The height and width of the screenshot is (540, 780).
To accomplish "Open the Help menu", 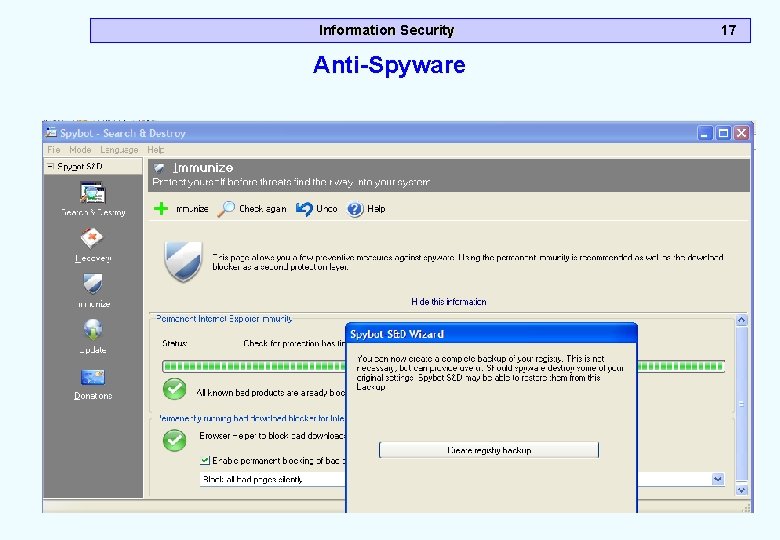I will [155, 150].
